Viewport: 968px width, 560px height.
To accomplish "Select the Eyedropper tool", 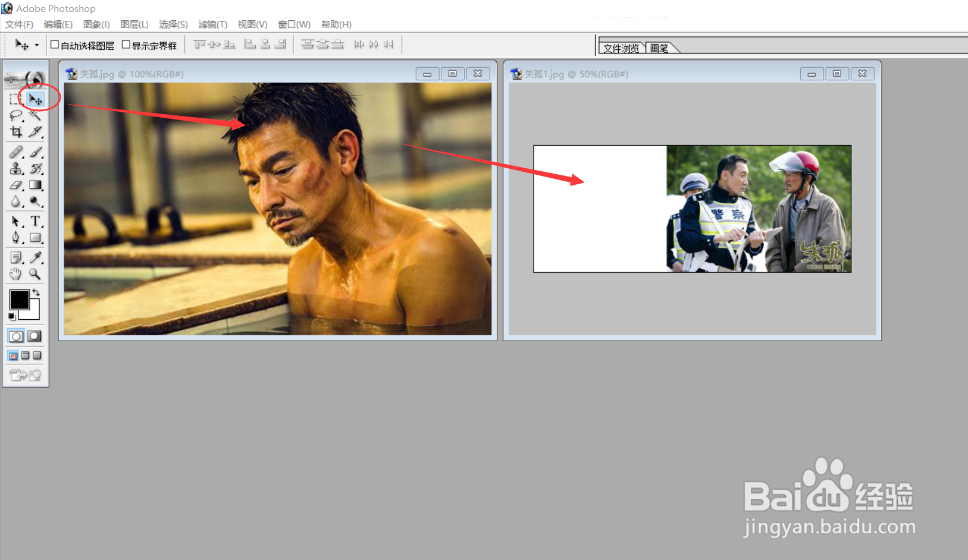I will (36, 257).
